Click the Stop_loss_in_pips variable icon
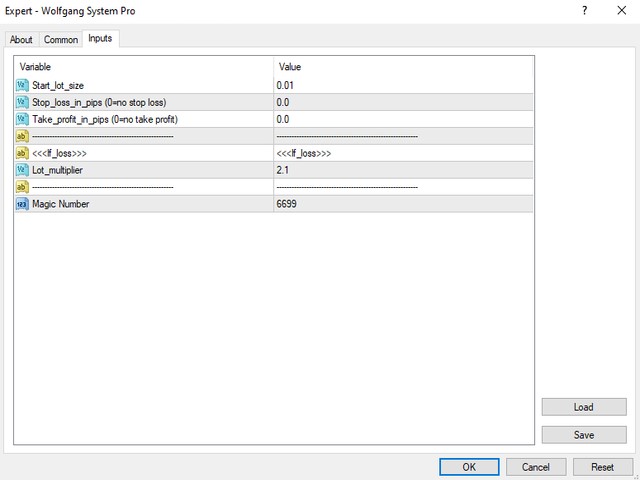 [x=22, y=102]
